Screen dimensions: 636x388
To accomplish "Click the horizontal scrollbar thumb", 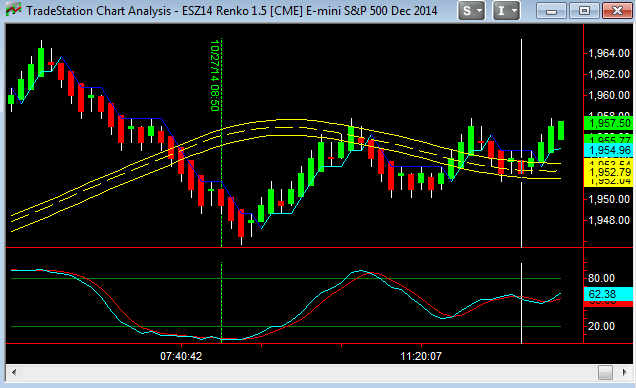I will pyautogui.click(x=605, y=372).
